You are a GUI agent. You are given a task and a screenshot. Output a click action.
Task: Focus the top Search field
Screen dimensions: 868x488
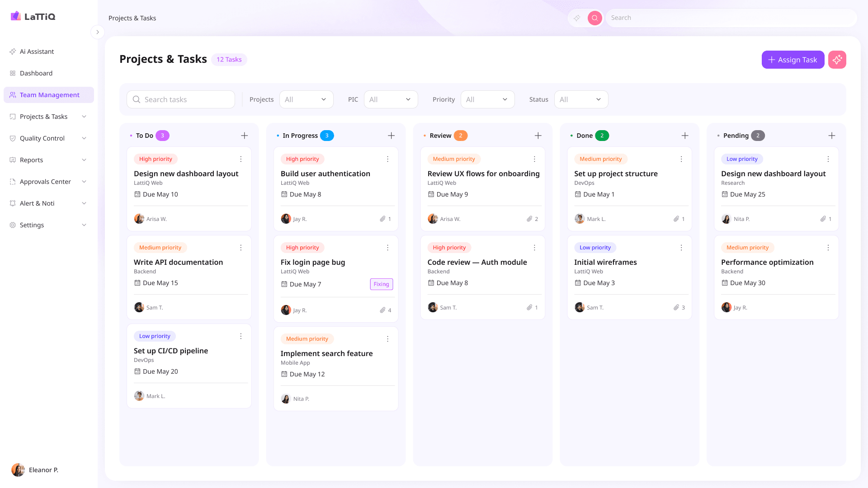tap(731, 18)
